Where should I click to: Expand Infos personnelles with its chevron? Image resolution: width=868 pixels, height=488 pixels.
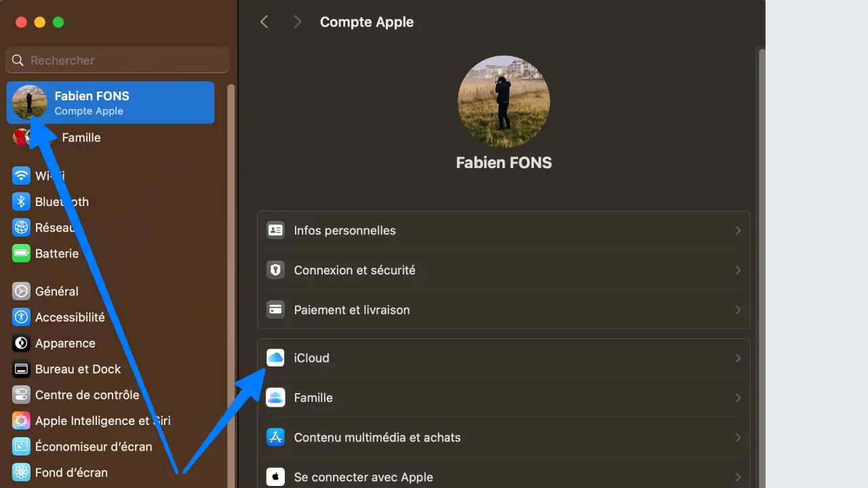(x=738, y=230)
